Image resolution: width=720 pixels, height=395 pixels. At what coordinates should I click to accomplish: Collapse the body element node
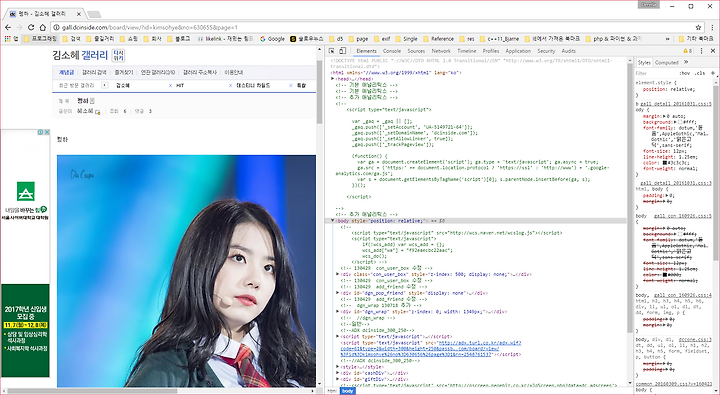point(332,221)
